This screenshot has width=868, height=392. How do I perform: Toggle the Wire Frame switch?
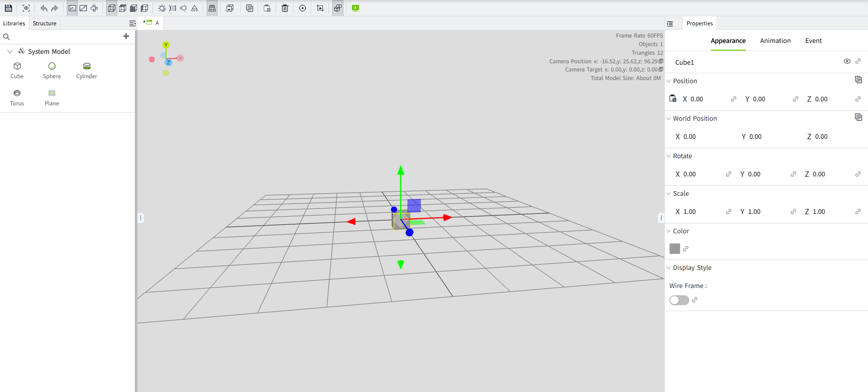679,300
